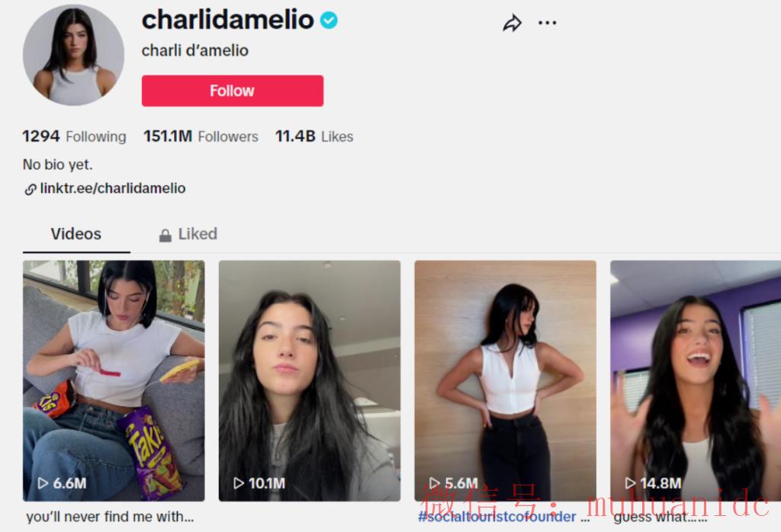Click the 11.4B Likes count
This screenshot has height=532, width=781.
click(x=314, y=136)
